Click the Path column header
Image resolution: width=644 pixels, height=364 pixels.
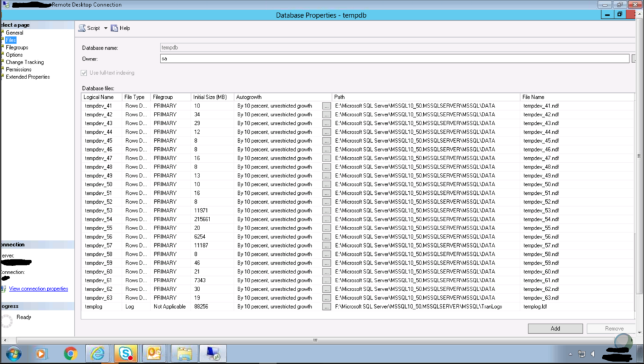click(x=426, y=97)
